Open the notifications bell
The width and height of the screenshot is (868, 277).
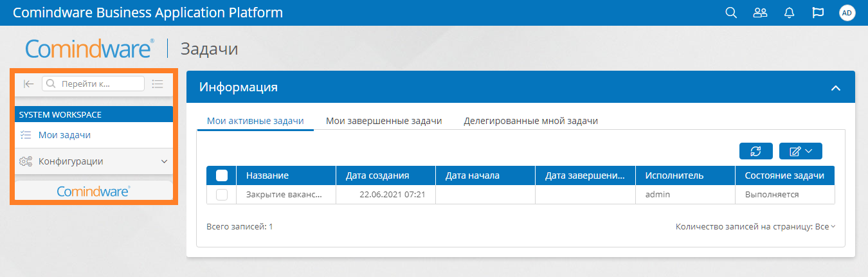(790, 13)
